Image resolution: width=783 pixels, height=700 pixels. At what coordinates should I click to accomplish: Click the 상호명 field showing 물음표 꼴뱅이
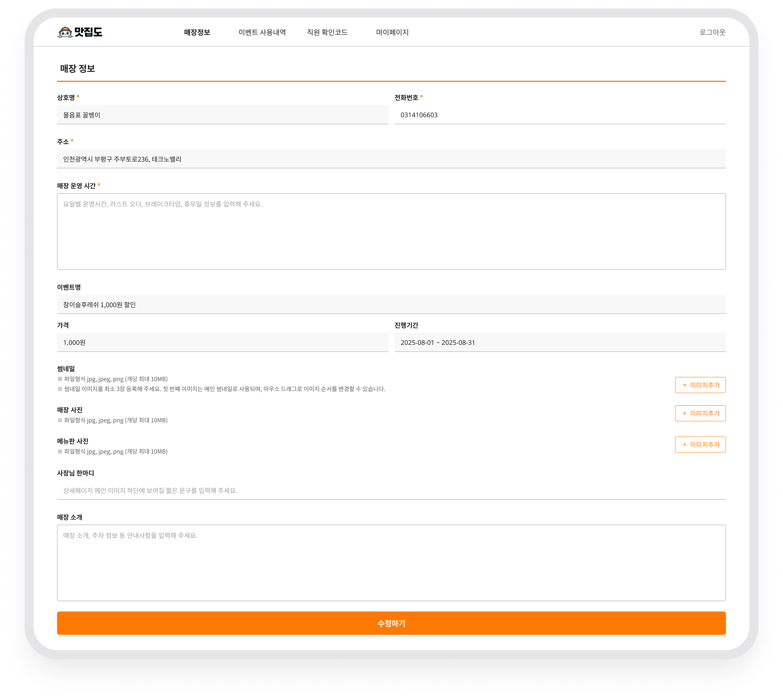point(223,115)
